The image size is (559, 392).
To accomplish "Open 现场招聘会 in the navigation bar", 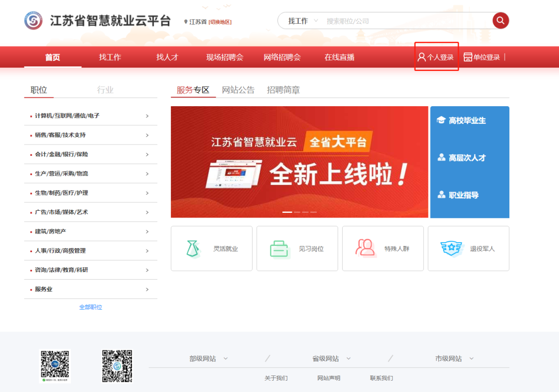I will tap(225, 57).
